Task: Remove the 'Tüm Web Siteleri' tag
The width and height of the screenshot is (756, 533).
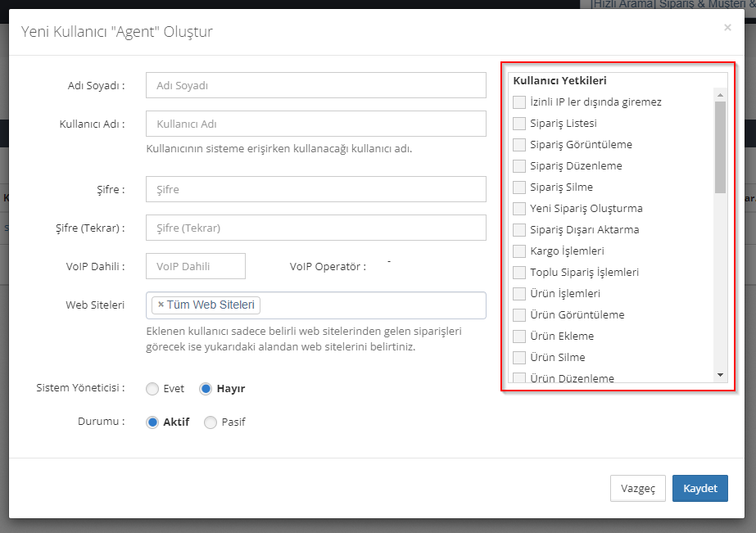Action: coord(161,305)
